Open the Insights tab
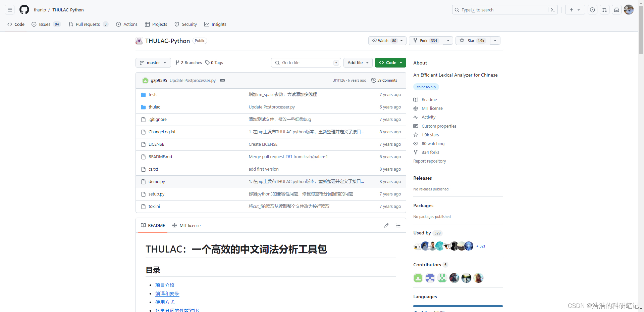 tap(215, 24)
